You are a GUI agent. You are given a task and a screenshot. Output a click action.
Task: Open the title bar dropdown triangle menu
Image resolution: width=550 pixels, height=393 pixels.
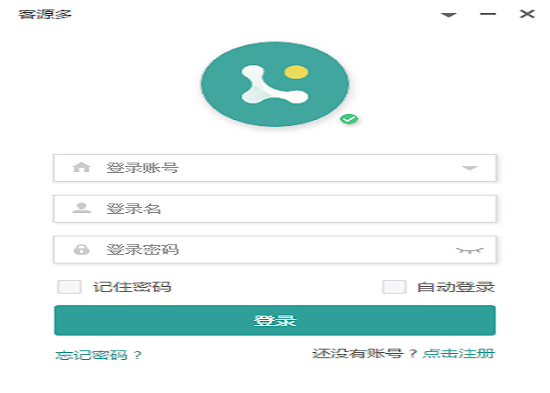tap(448, 15)
